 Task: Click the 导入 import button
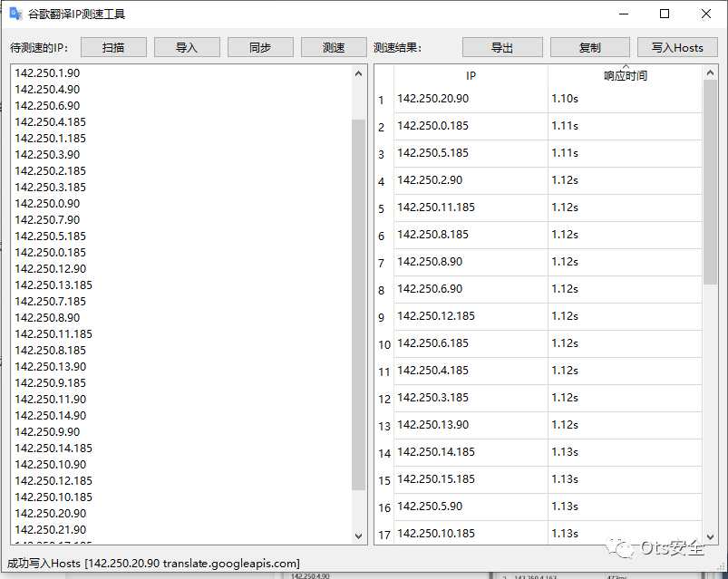[x=187, y=47]
